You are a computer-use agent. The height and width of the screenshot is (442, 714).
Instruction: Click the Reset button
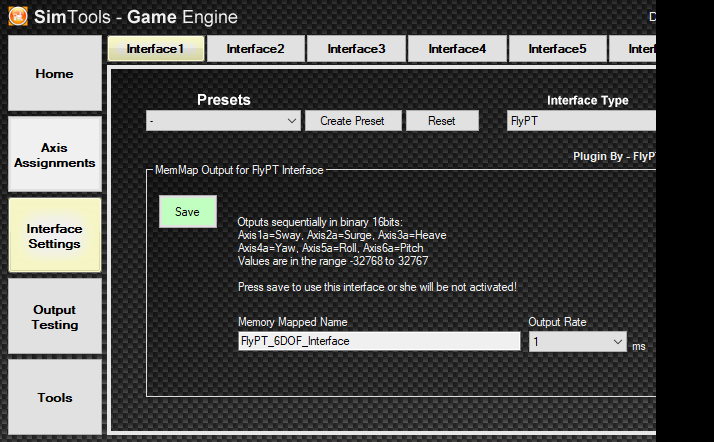click(x=442, y=121)
